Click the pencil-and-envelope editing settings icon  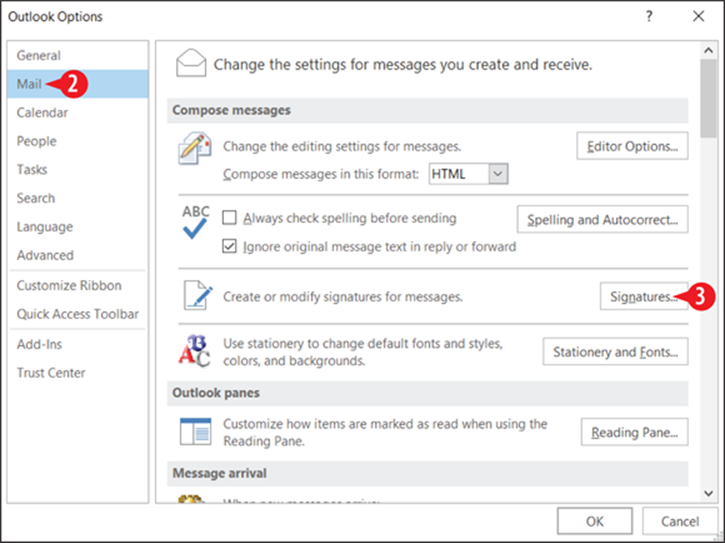(195, 148)
